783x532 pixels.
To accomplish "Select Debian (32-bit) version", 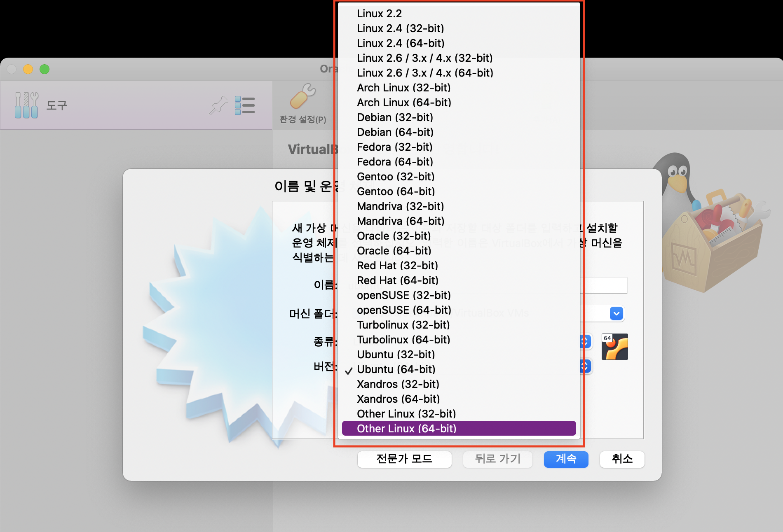I will click(459, 117).
